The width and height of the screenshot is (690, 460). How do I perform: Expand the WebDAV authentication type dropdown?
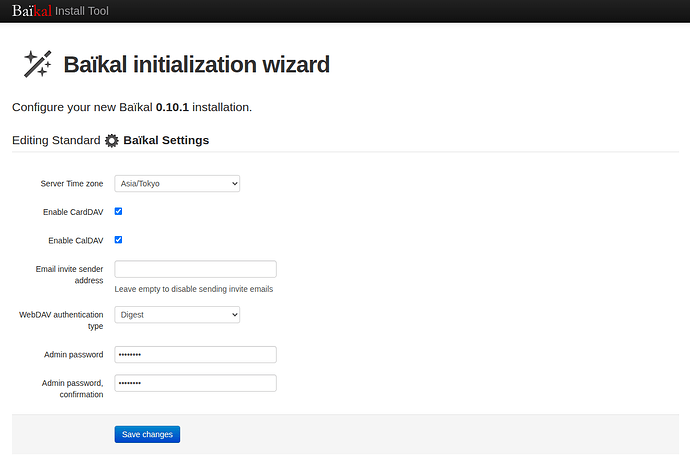coord(177,314)
